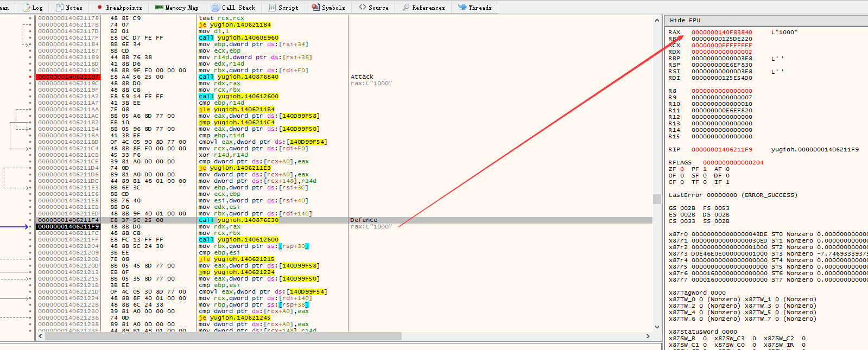Toggle the DF flag value
The width and height of the screenshot is (868, 350).
coord(727,176)
